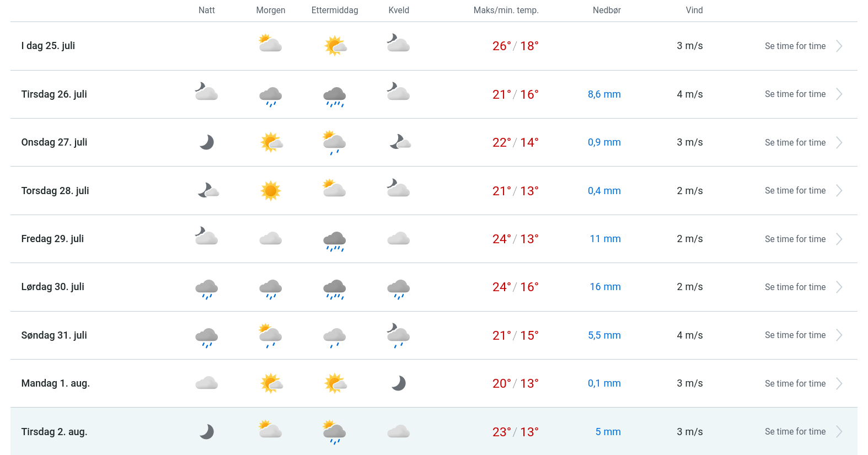
Task: Expand today's row with the chevron arrow
Action: 839,46
